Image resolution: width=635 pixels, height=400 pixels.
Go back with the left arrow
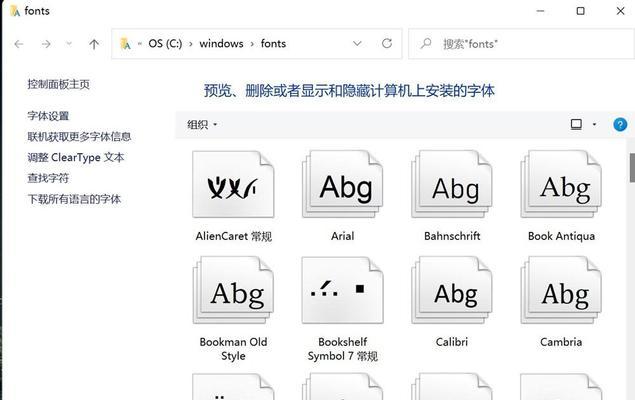(x=19, y=44)
